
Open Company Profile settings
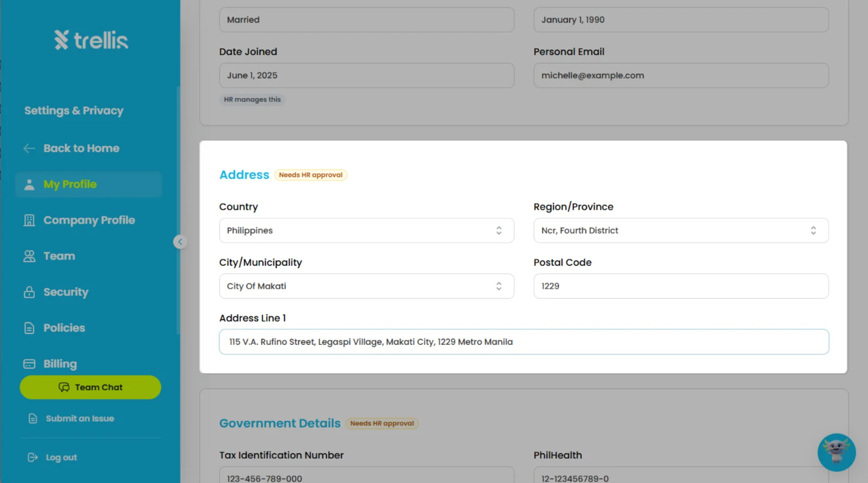click(x=89, y=220)
